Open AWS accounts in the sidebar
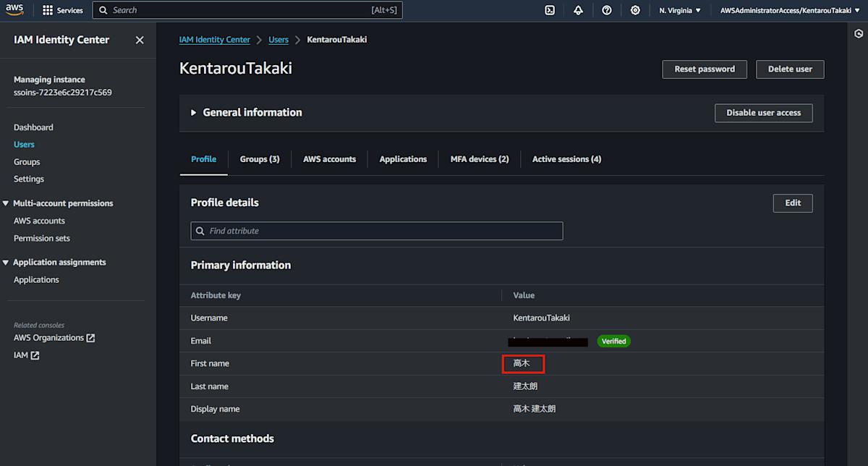The width and height of the screenshot is (868, 466). click(x=39, y=221)
